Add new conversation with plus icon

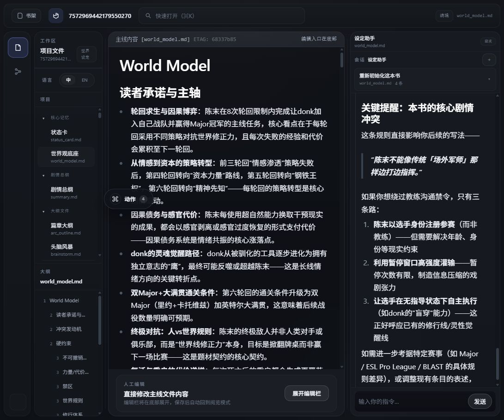(489, 60)
